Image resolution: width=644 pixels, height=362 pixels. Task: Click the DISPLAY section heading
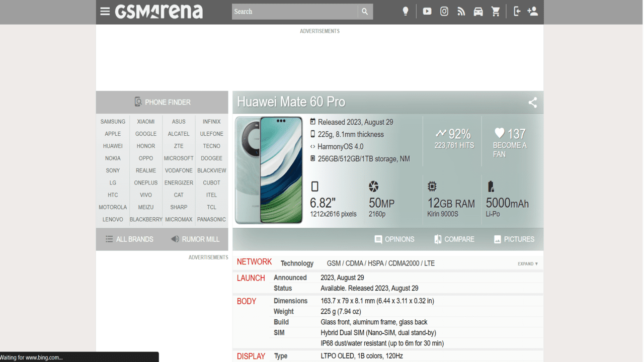251,356
